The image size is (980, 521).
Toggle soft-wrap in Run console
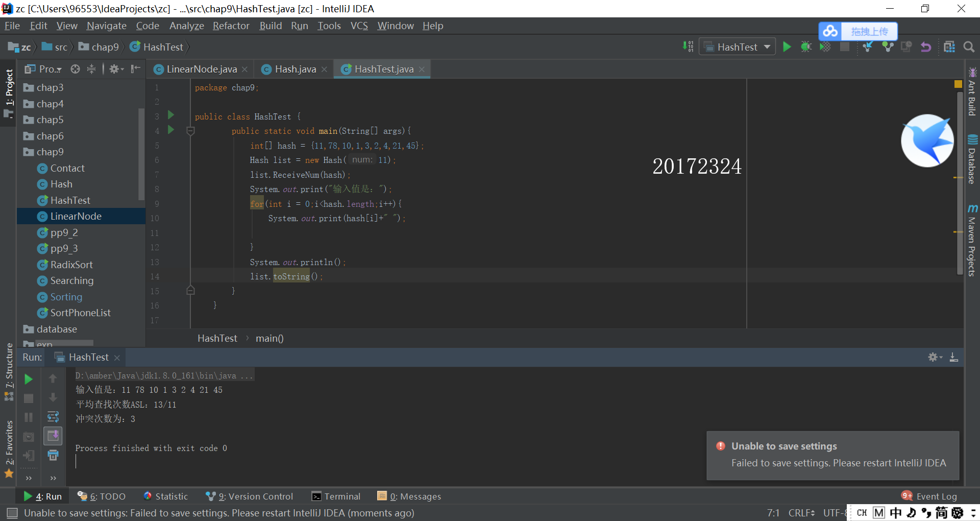click(53, 417)
